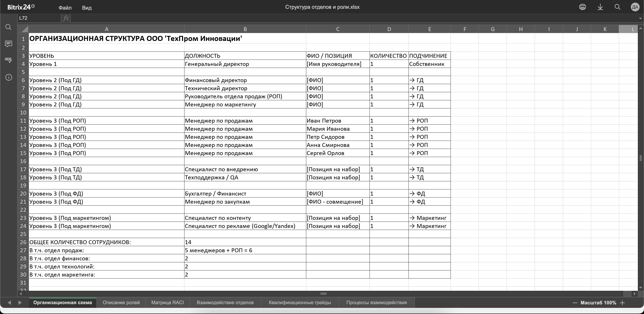Switch to Взаимодействие отделов sheet tab

[225, 302]
